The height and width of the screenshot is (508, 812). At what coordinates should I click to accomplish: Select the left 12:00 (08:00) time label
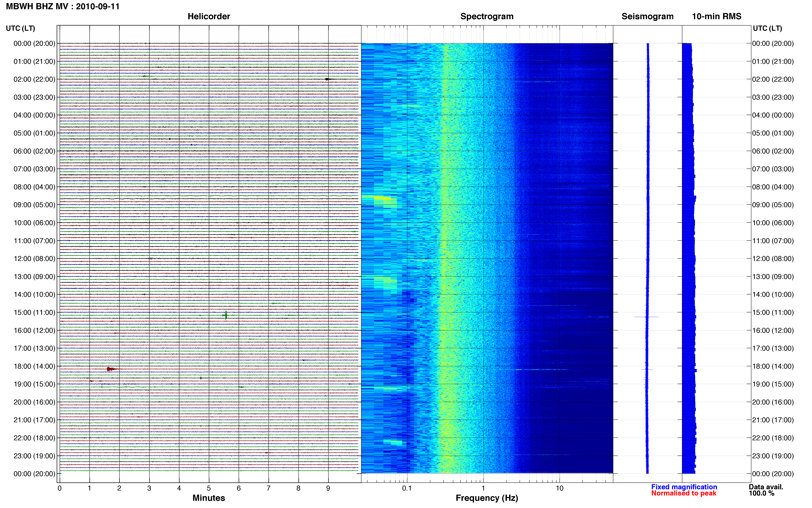[34, 259]
